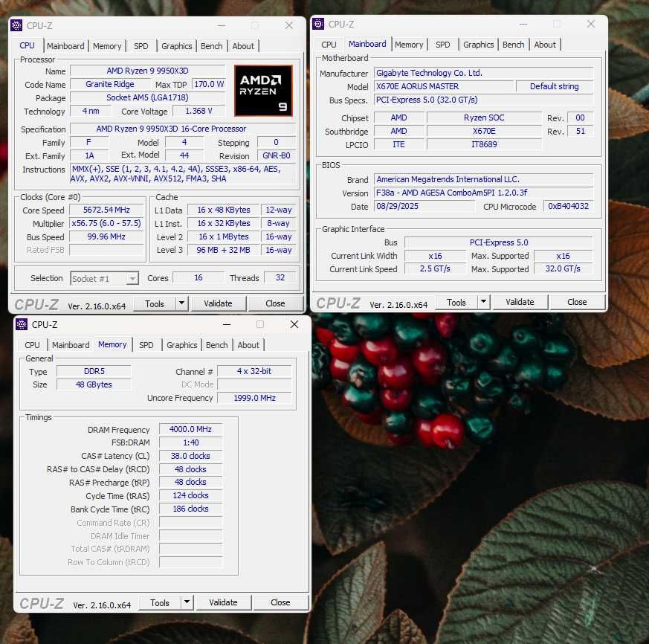The height and width of the screenshot is (644, 649).
Task: Switch to the Memory tab in the CPU window
Action: [x=107, y=46]
